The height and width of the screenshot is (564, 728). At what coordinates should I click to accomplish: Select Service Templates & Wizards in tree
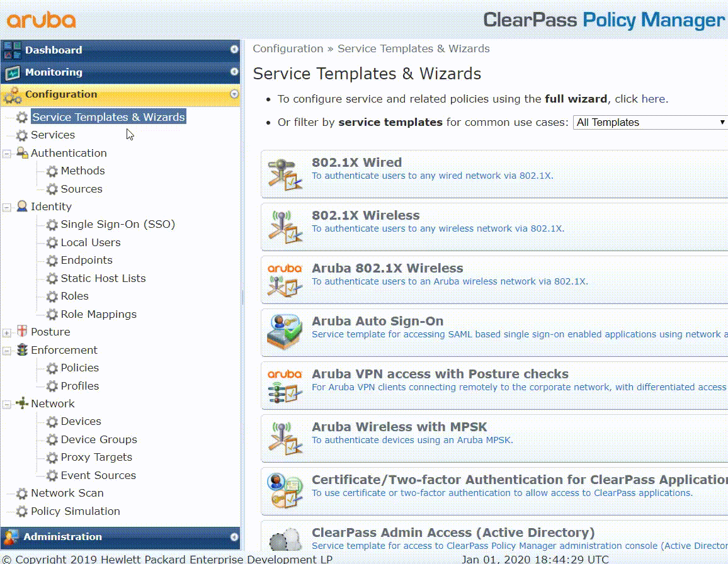tap(109, 117)
